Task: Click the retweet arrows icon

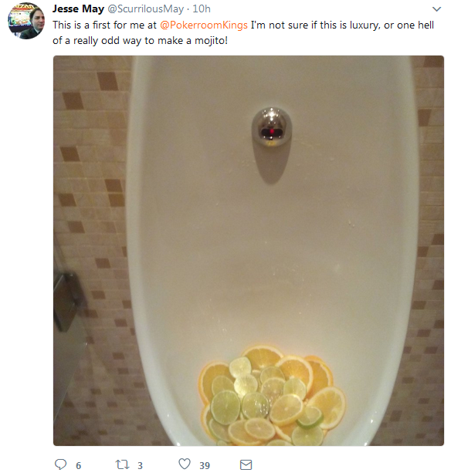Action: [x=123, y=464]
